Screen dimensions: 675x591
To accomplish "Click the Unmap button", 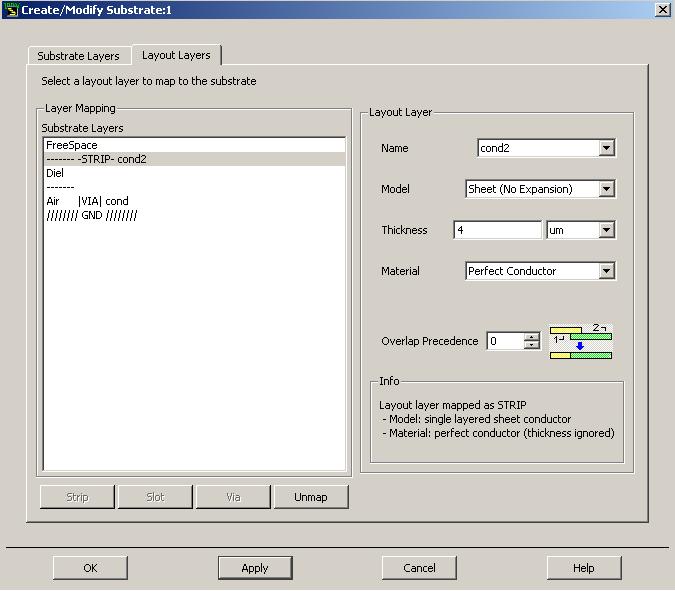I will [311, 497].
